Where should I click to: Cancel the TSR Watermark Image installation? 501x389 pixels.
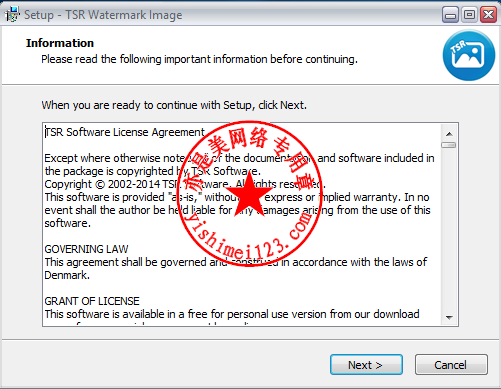point(451,365)
